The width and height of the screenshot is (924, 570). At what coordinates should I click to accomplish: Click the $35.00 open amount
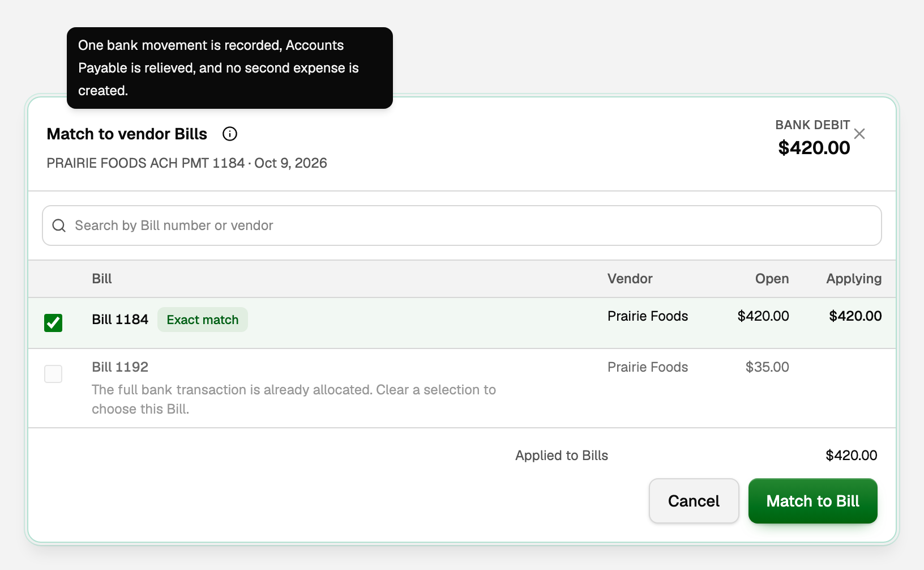[767, 367]
